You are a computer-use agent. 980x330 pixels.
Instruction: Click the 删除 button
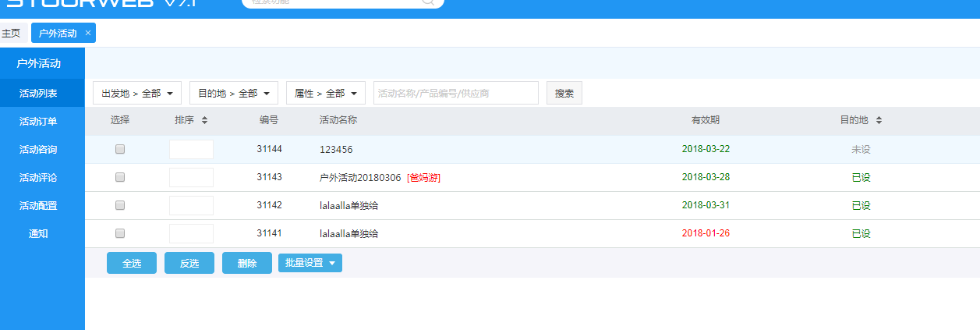247,263
